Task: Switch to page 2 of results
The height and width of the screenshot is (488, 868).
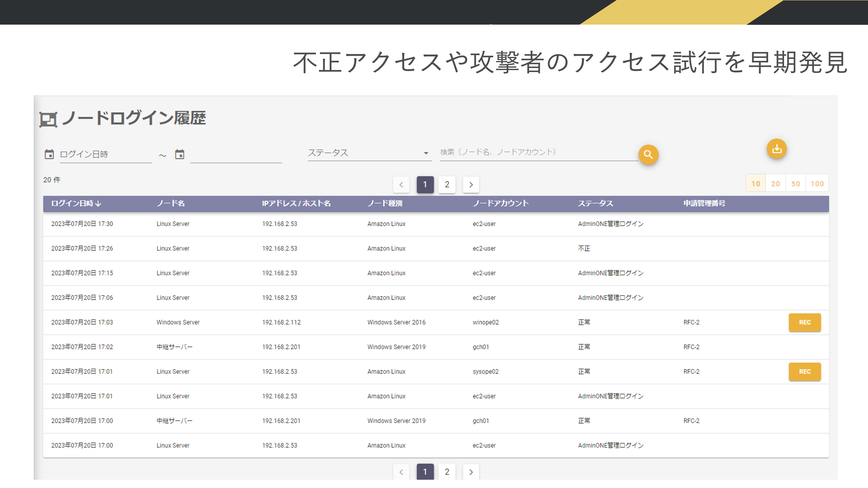Action: [447, 185]
